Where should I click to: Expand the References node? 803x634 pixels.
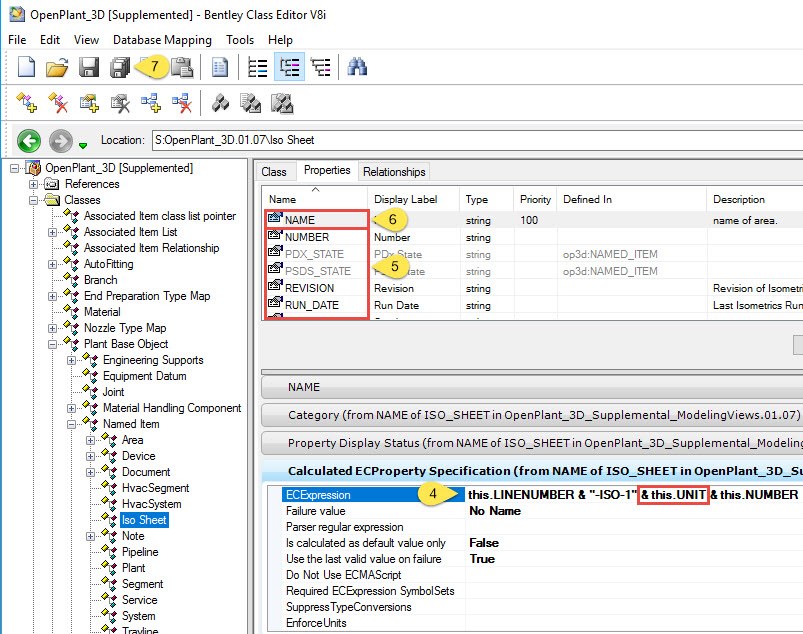coord(33,184)
